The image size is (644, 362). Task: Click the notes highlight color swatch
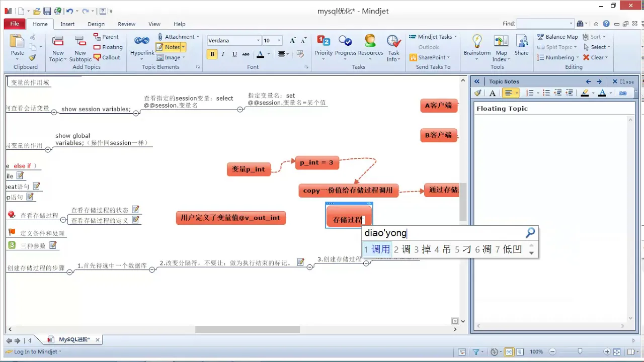584,93
